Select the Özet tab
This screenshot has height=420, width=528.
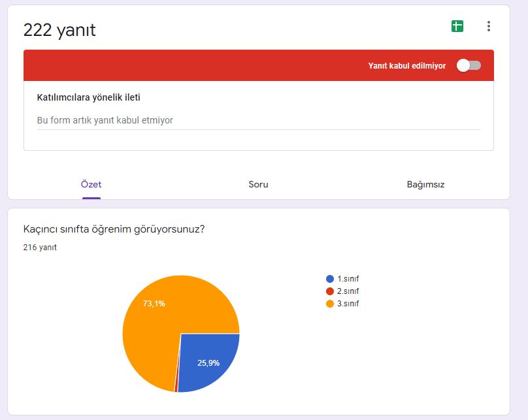pos(91,185)
